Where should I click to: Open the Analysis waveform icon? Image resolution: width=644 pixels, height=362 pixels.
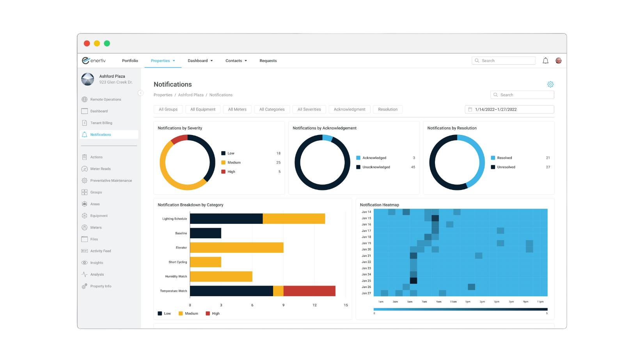[x=84, y=275]
